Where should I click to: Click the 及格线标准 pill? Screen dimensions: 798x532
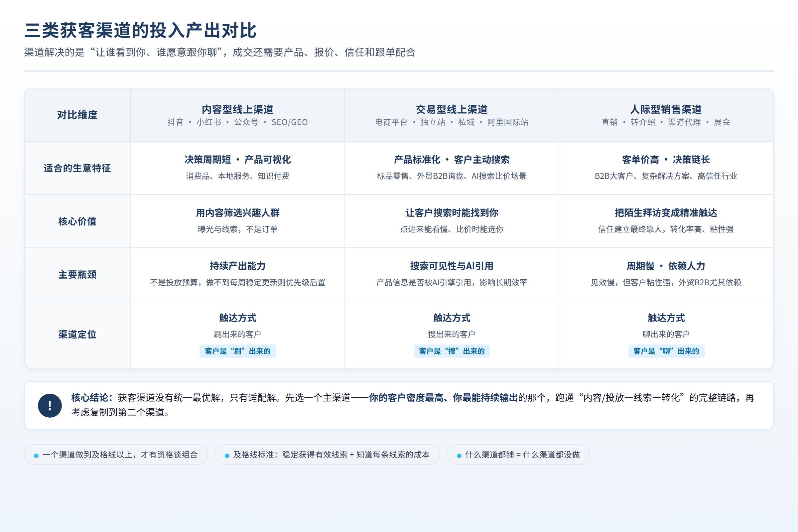click(328, 455)
